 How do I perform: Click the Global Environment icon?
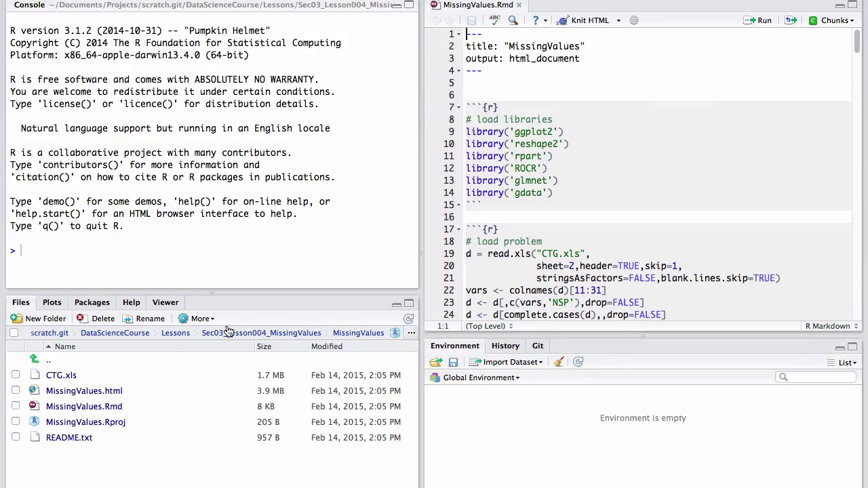435,378
